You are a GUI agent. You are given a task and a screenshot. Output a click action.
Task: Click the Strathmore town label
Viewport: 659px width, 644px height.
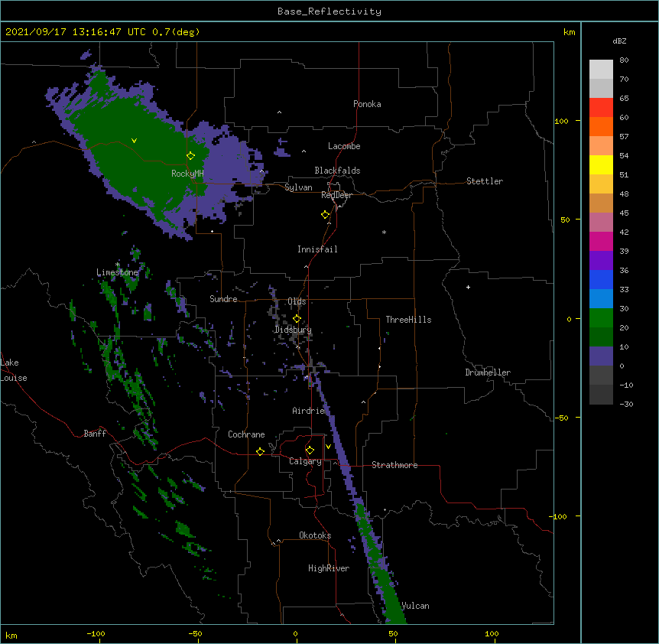point(394,465)
